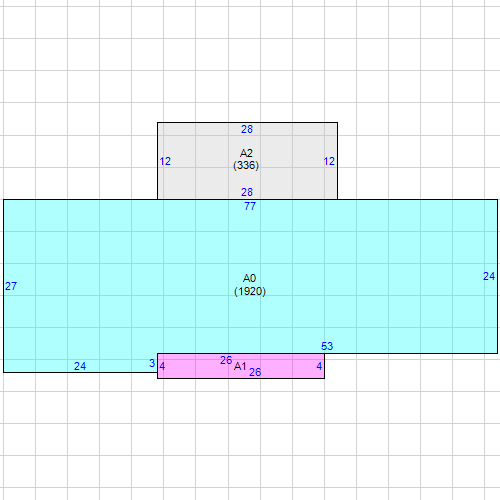Screen dimensions: 500x500
Task: Select the A0 area label
Action: (x=249, y=278)
